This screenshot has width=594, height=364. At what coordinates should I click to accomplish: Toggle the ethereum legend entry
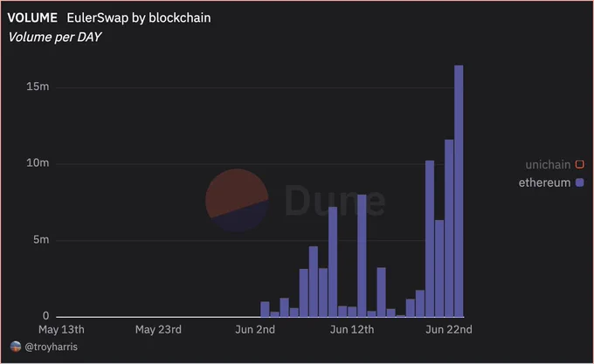(551, 182)
